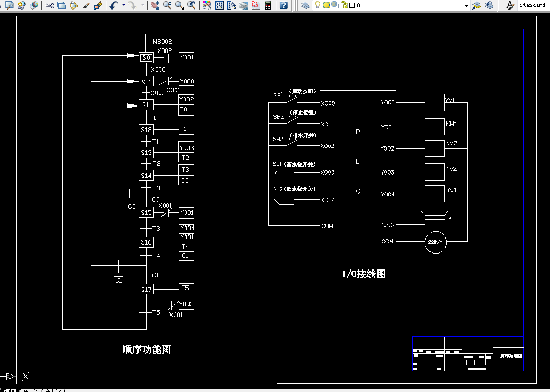Click the Plot Preview icon
This screenshot has width=550, height=392.
[10, 5]
